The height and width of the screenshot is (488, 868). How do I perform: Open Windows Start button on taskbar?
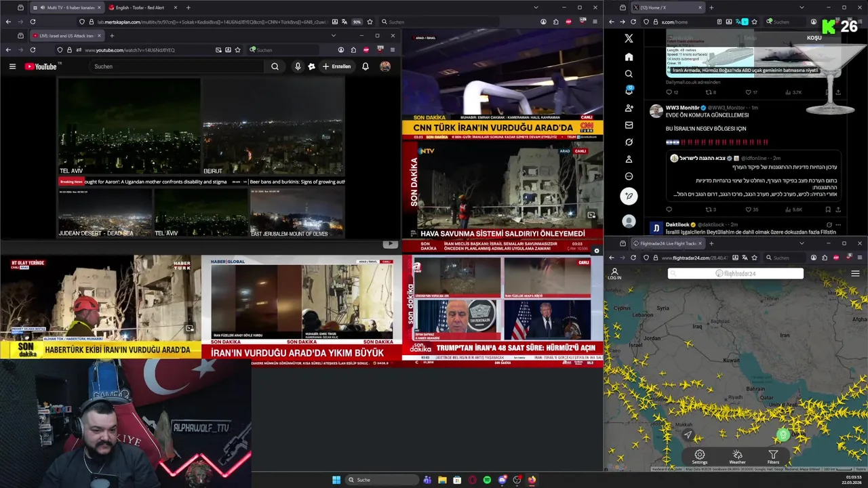coord(336,480)
